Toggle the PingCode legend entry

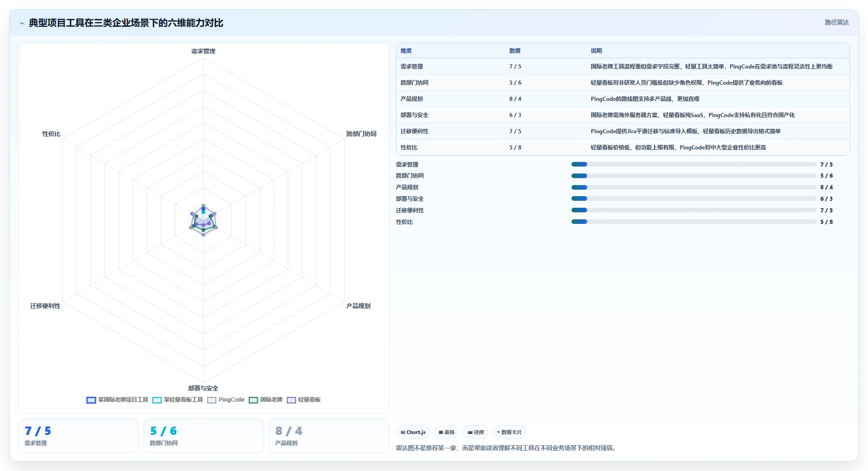(226, 400)
